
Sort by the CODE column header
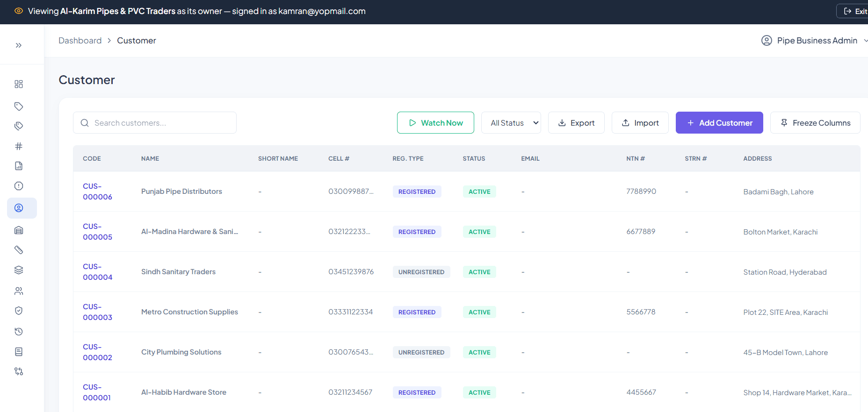tap(92, 159)
